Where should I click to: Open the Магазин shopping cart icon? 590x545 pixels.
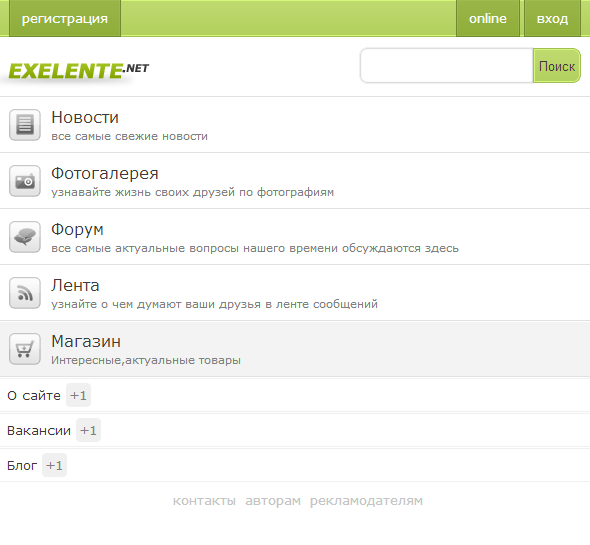25,349
